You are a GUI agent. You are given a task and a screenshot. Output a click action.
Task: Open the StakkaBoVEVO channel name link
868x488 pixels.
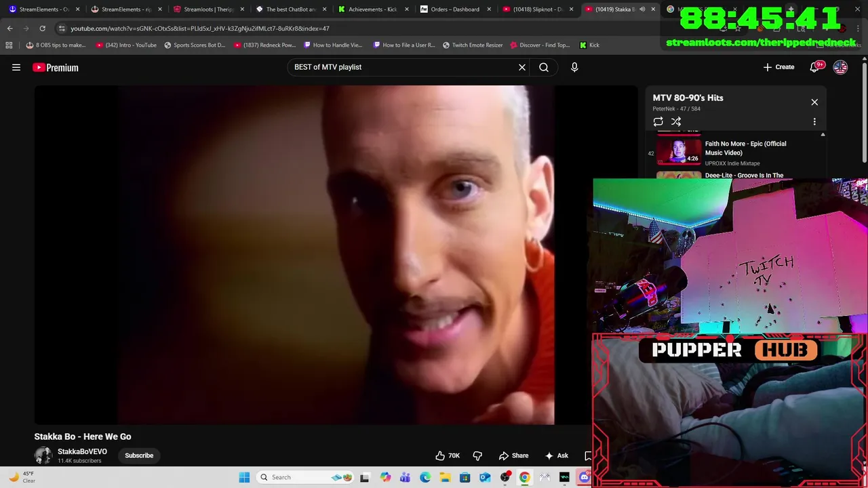82,451
